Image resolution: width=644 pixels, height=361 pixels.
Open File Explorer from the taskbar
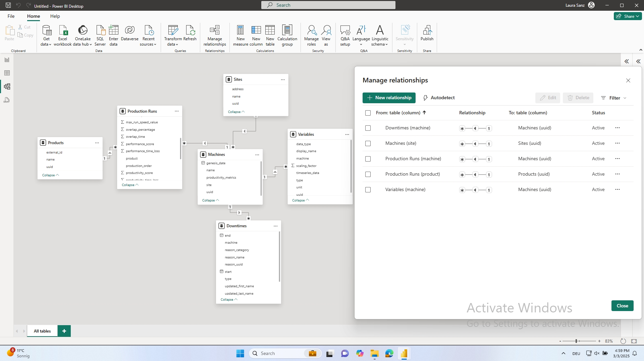[374, 353]
